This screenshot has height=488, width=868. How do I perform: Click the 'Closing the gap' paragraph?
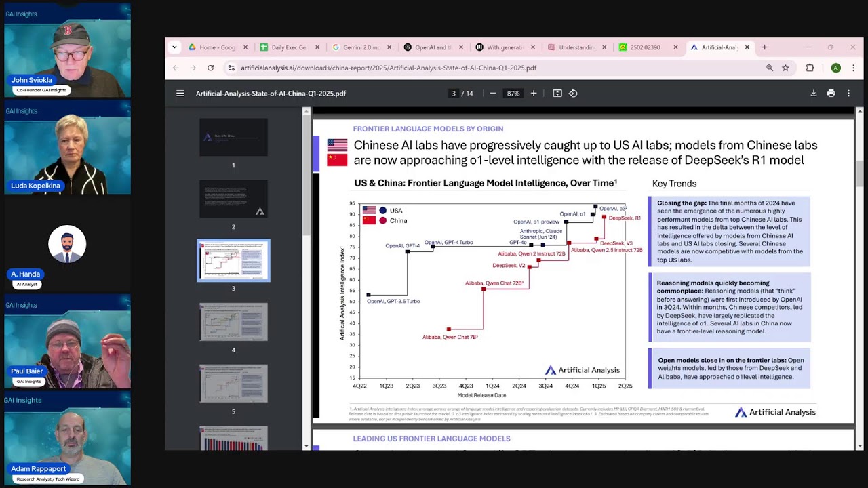[x=730, y=231]
